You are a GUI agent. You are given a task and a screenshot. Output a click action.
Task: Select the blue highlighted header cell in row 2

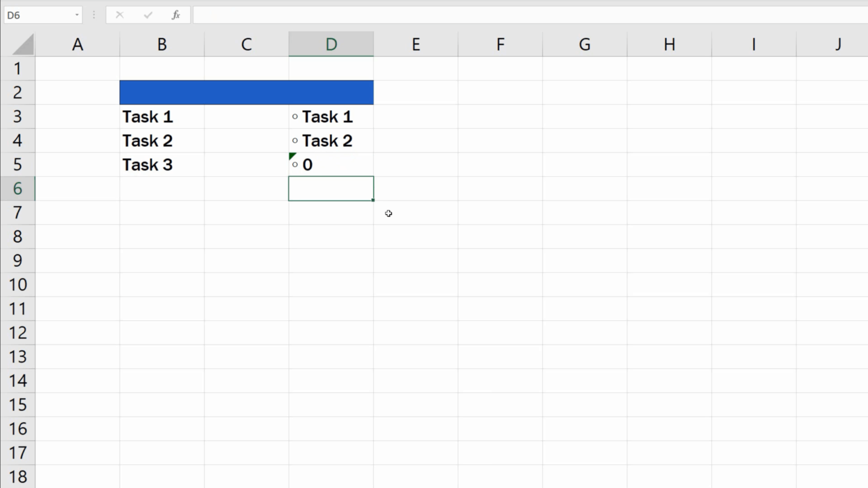[x=246, y=92]
